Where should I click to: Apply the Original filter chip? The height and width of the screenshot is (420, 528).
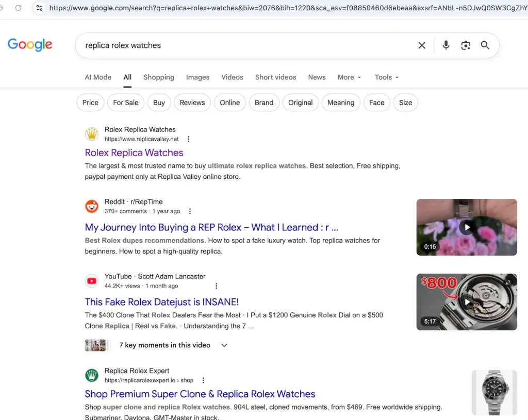coord(301,103)
